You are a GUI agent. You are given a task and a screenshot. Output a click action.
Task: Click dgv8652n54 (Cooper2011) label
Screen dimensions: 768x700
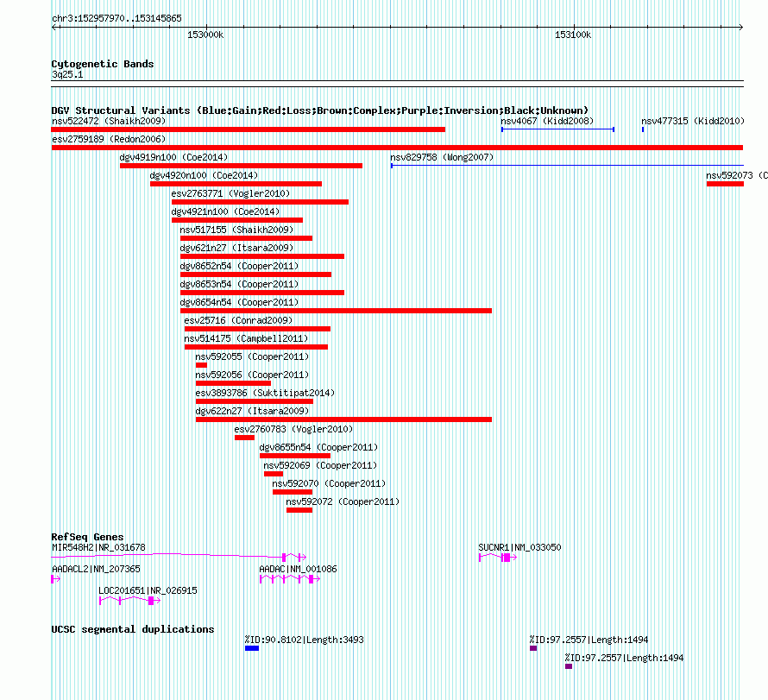coord(239,266)
